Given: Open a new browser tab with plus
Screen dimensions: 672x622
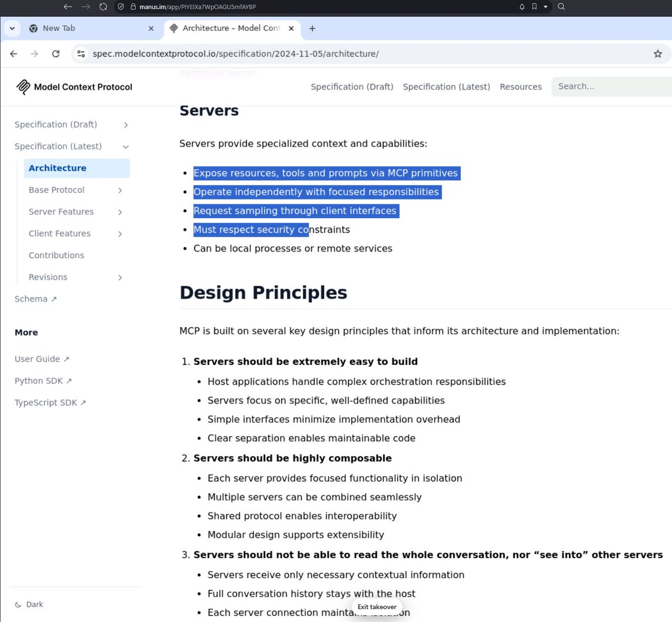Looking at the screenshot, I should pyautogui.click(x=312, y=28).
